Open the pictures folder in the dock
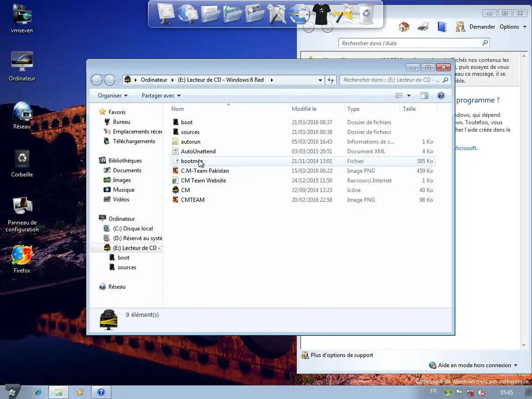532x399 pixels. [x=254, y=13]
